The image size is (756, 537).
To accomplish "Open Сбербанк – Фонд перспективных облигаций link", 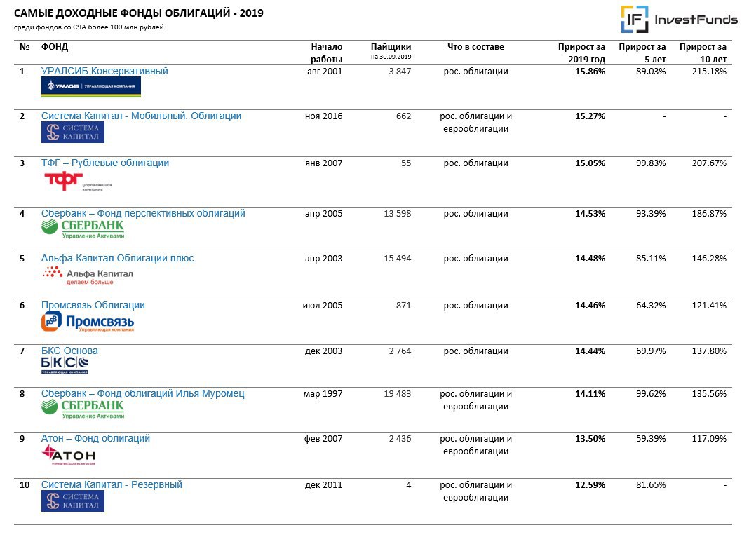I will [x=143, y=213].
